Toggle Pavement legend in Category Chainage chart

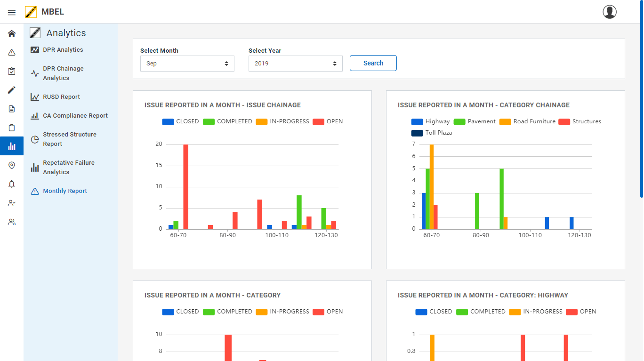[475, 121]
